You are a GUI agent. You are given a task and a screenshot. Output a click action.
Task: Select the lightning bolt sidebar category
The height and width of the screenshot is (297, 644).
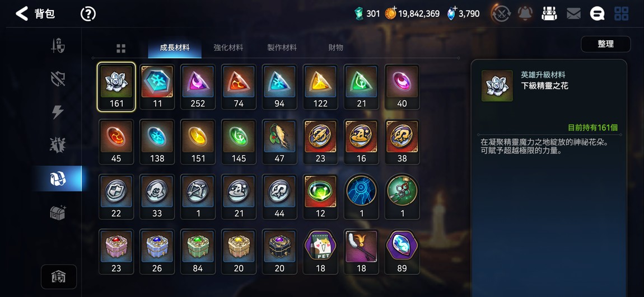click(58, 112)
